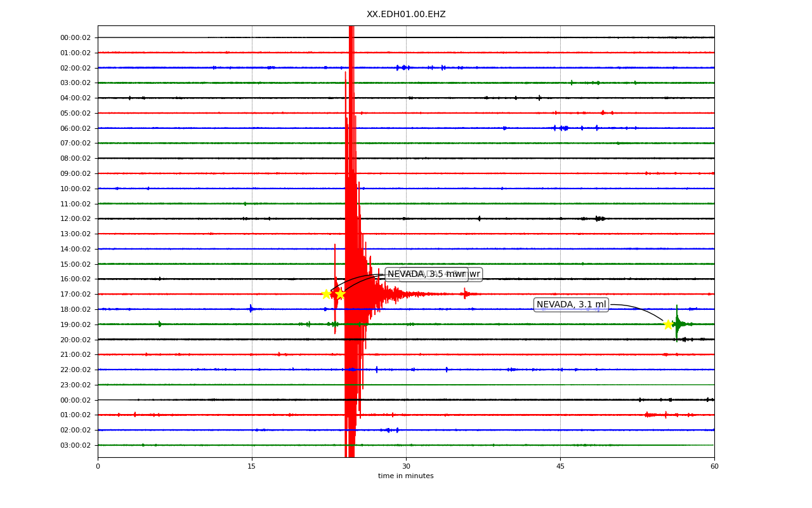Click the NEVADA, 3.1 ml annotation label

[x=572, y=305]
